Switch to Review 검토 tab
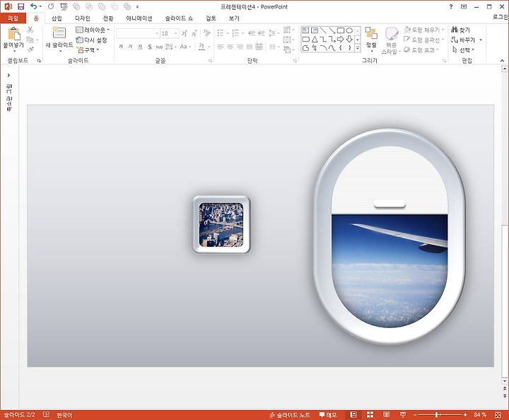 tap(211, 18)
